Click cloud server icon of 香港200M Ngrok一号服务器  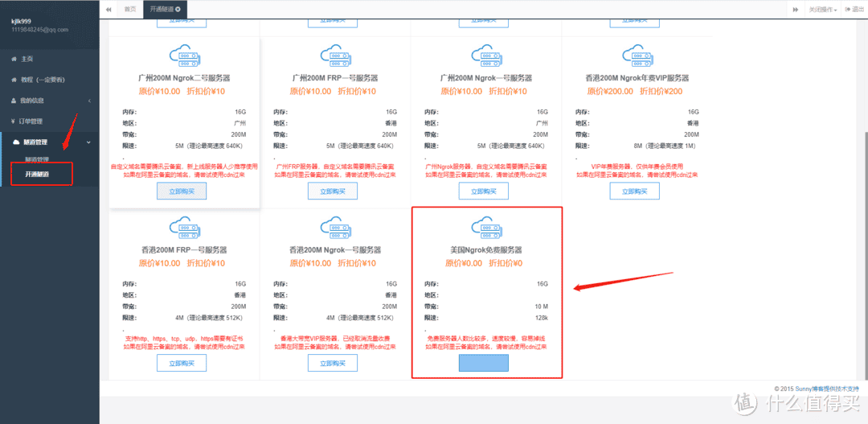[335, 228]
